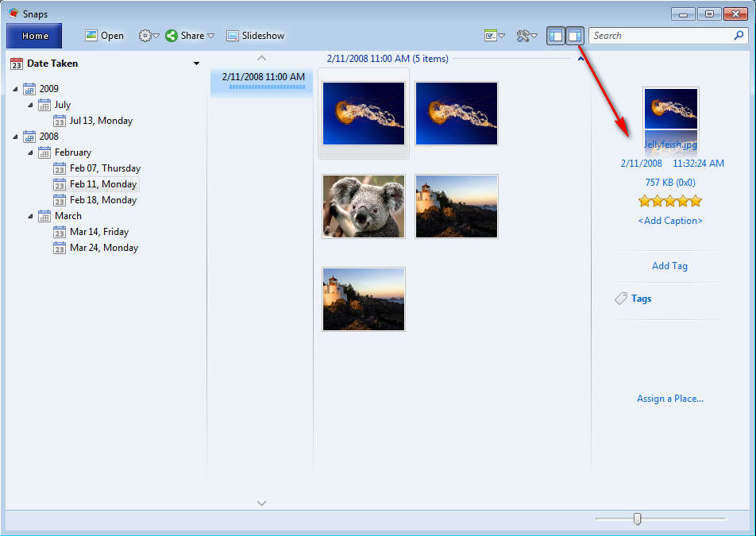Click the tag label icon
The width and height of the screenshot is (756, 536).
pos(621,299)
